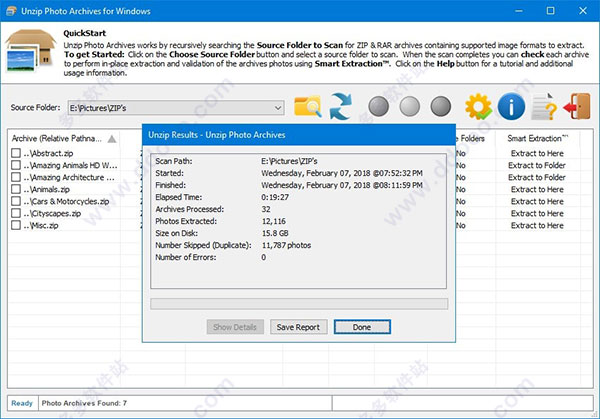Open Help document question mark icon

pyautogui.click(x=544, y=107)
